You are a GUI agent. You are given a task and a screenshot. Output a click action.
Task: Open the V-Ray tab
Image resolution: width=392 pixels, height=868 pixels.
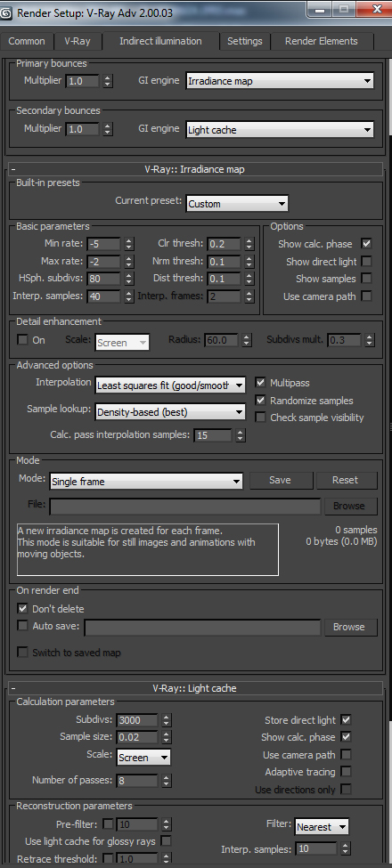(77, 41)
